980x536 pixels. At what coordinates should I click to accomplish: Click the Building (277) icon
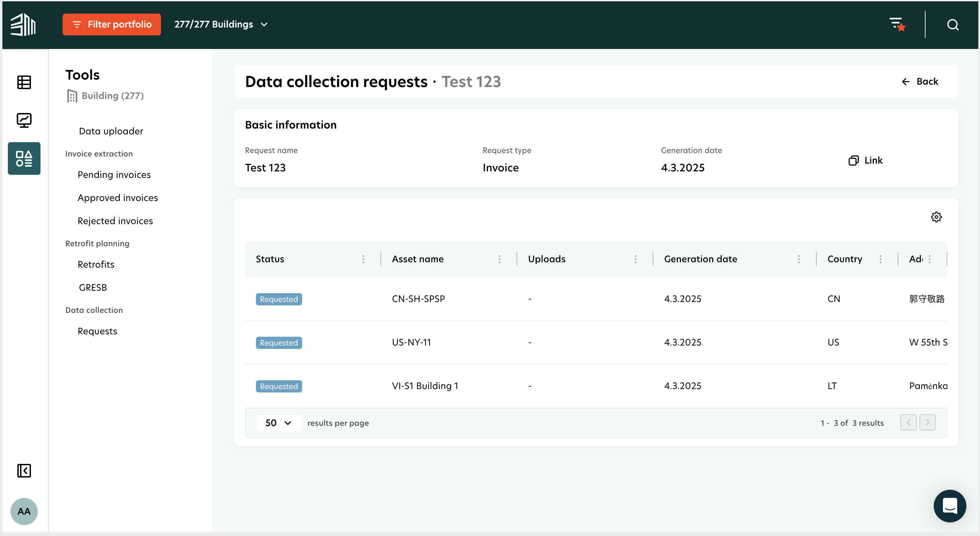tap(72, 96)
